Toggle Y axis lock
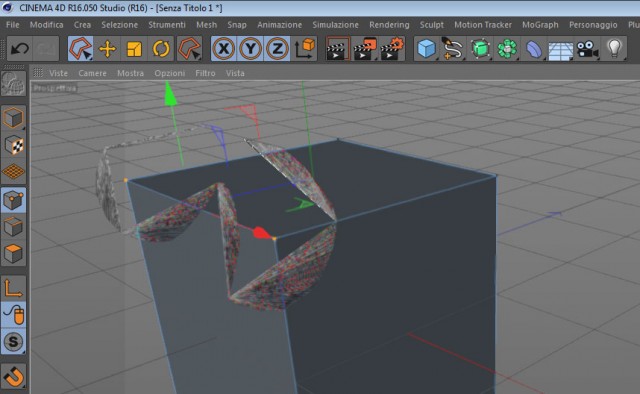 (251, 49)
